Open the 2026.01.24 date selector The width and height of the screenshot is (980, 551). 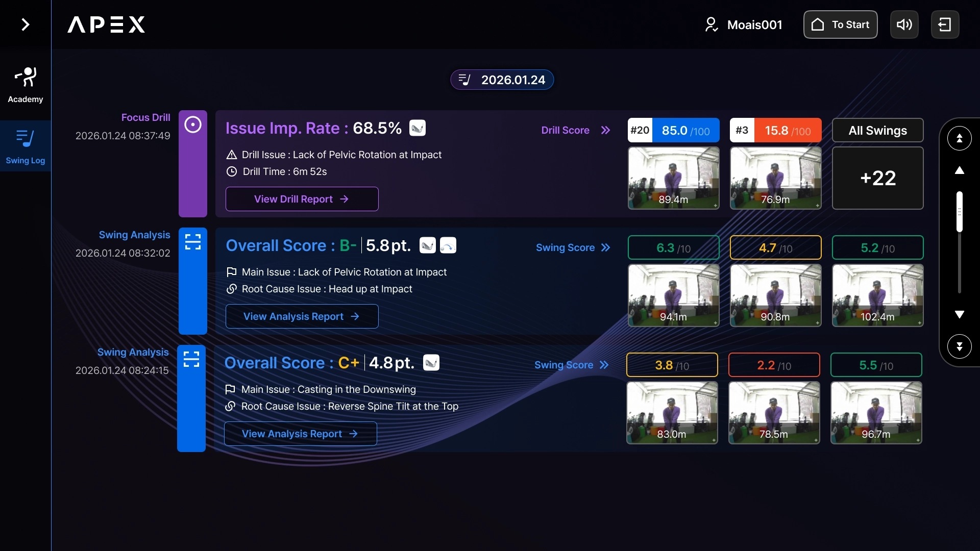[x=502, y=80]
